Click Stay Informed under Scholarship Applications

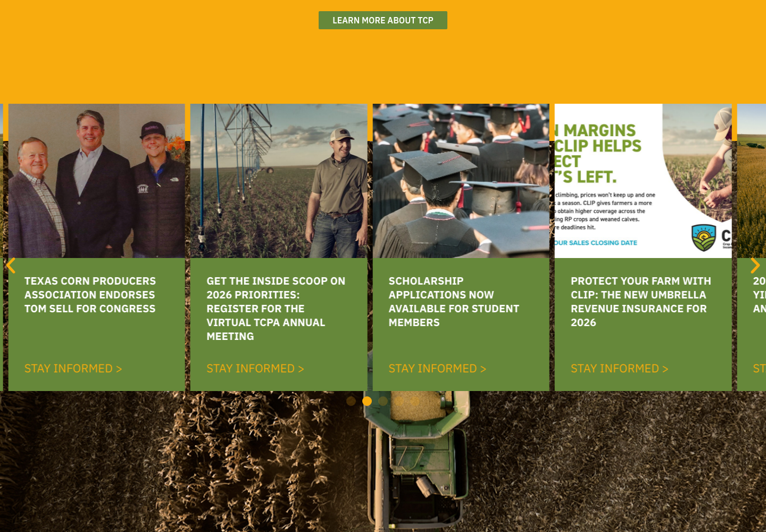(437, 368)
